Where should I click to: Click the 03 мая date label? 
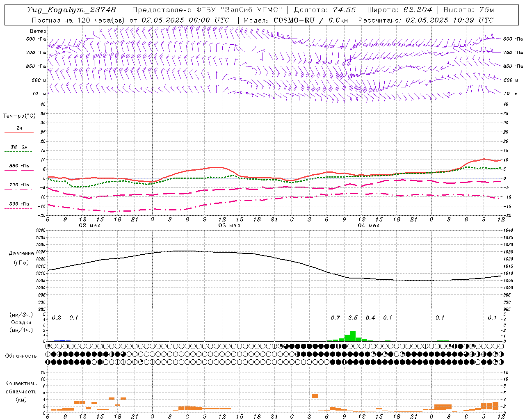click(x=229, y=226)
